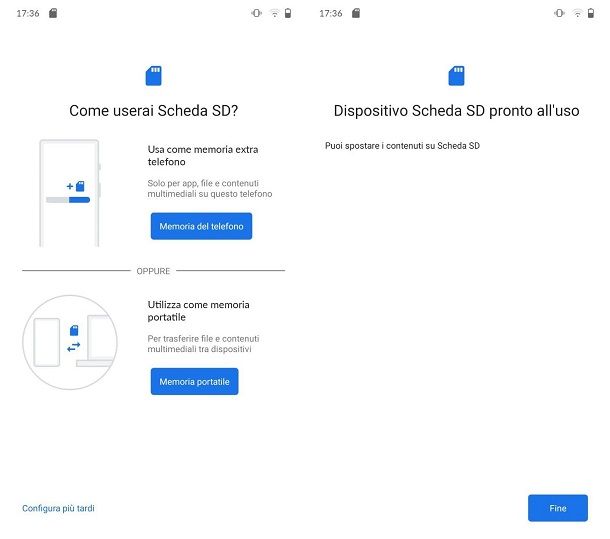Choose Configura più tardi link
Image resolution: width=610 pixels, height=539 pixels.
[58, 508]
